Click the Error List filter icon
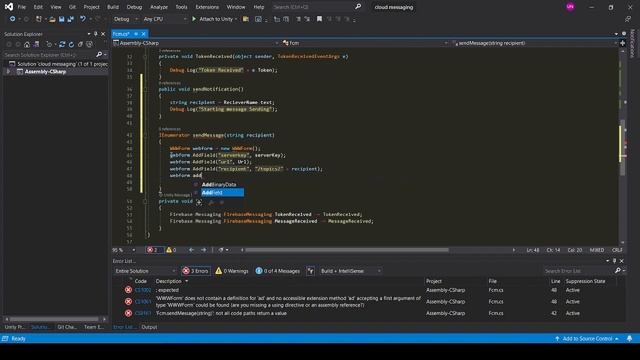This screenshot has width=640, height=360. point(311,271)
